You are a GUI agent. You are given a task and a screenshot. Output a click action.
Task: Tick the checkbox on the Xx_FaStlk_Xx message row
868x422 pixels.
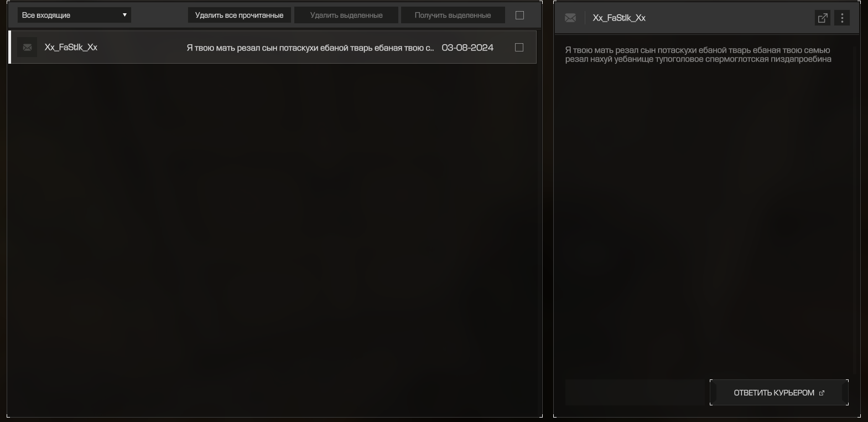coord(519,47)
